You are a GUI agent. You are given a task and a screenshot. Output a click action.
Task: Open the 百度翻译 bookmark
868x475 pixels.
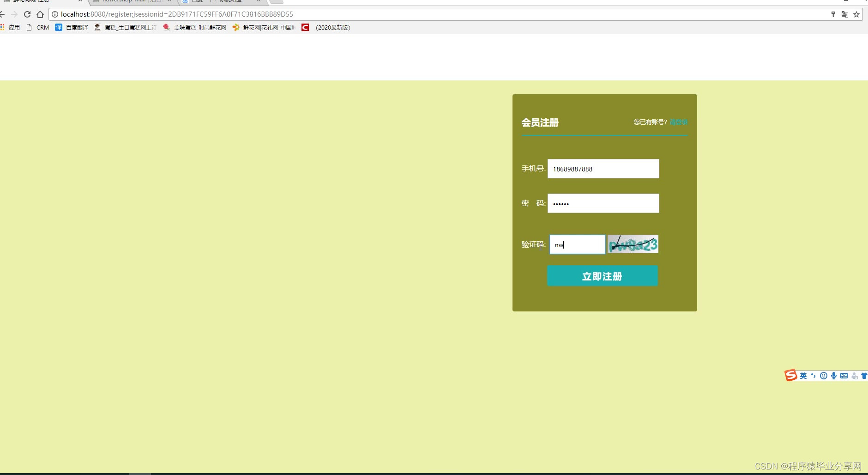[x=72, y=27]
